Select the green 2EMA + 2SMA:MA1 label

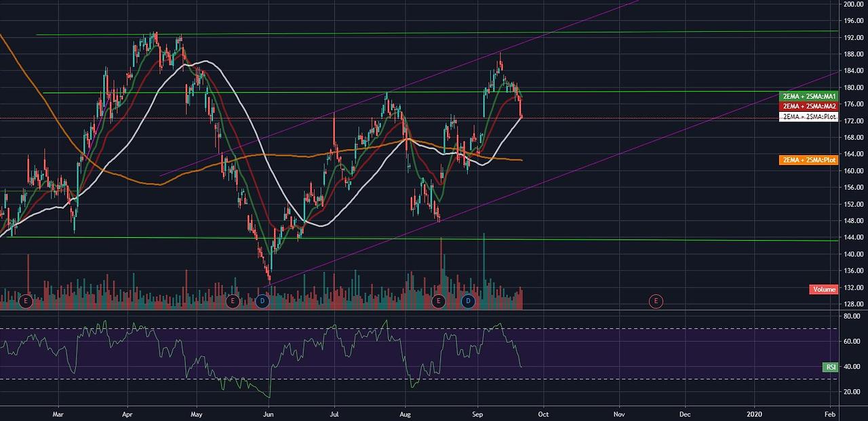tap(809, 96)
